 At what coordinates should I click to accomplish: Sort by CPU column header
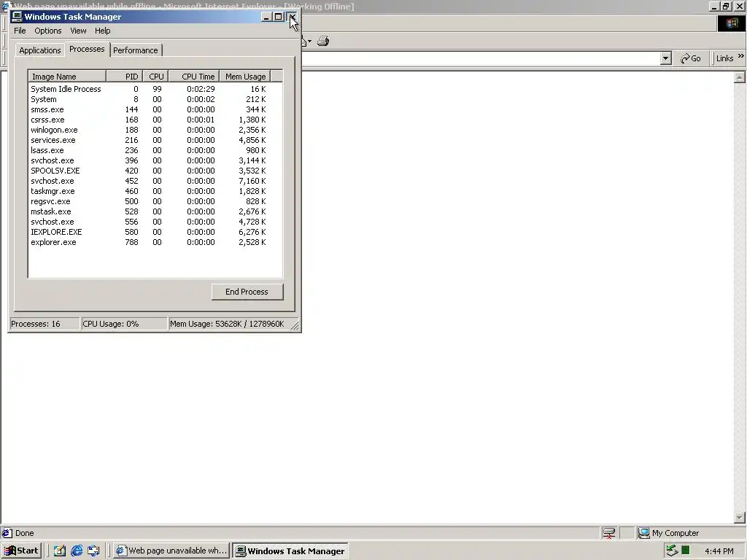tap(155, 77)
